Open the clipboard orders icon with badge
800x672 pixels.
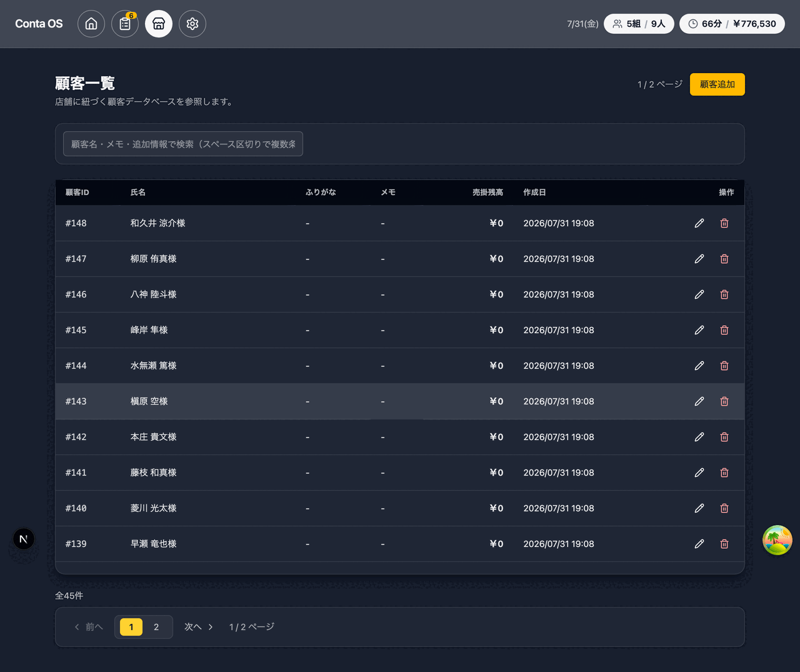coord(125,24)
